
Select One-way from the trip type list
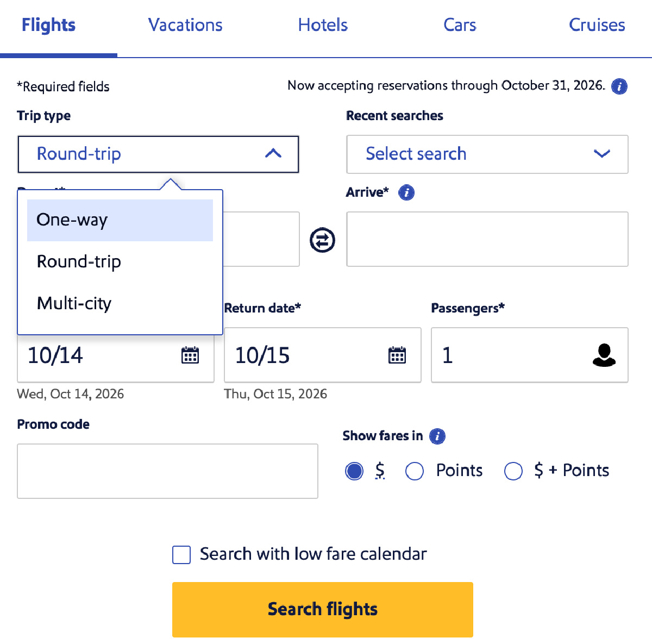[x=71, y=220]
